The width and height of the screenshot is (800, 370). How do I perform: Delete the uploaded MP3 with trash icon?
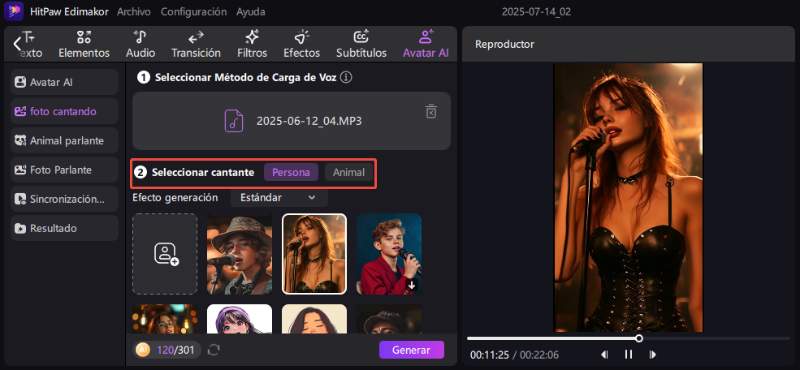(431, 111)
